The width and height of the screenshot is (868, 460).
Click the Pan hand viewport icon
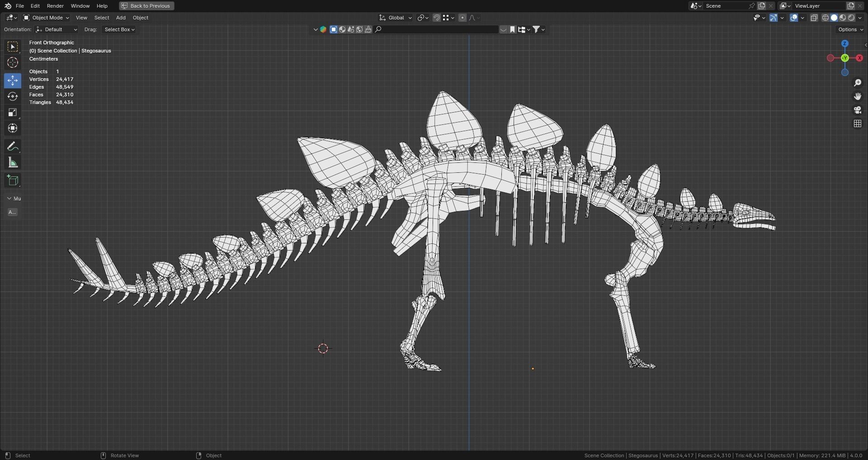pos(858,96)
